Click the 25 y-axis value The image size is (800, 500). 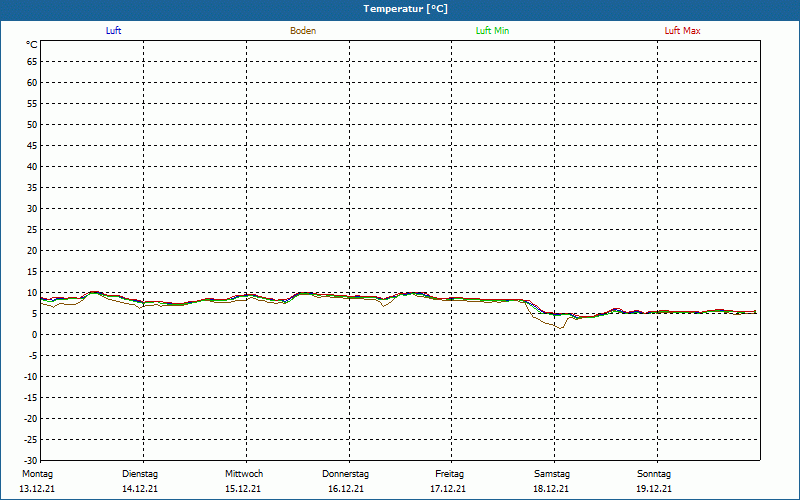(32, 230)
